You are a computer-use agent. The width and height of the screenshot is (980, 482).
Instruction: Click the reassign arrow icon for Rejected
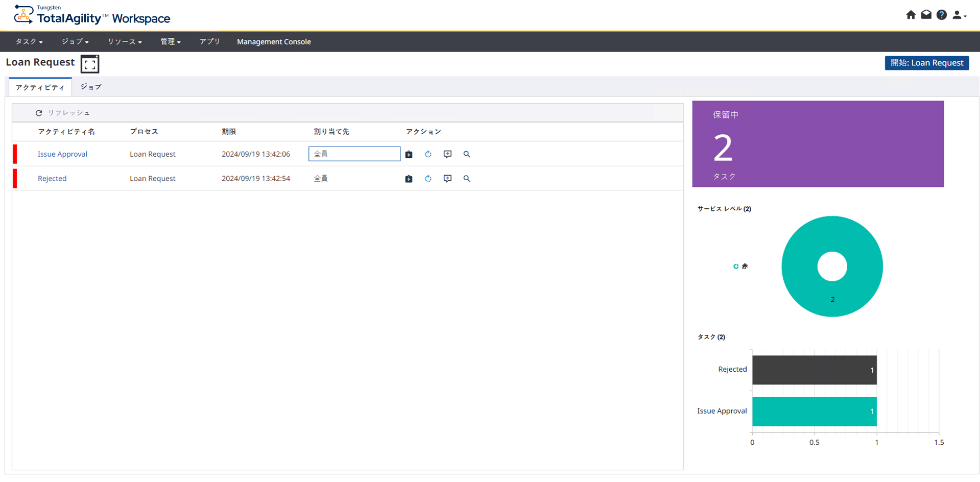coord(428,179)
